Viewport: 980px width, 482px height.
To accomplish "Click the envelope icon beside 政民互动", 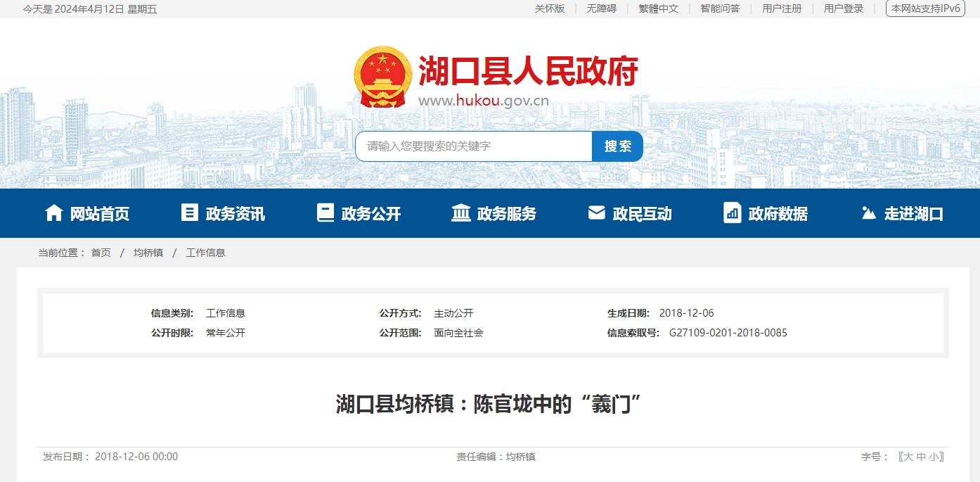I will pos(597,213).
